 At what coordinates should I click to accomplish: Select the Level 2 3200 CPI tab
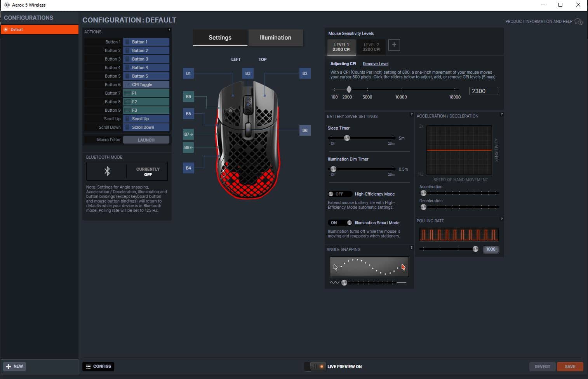[371, 47]
